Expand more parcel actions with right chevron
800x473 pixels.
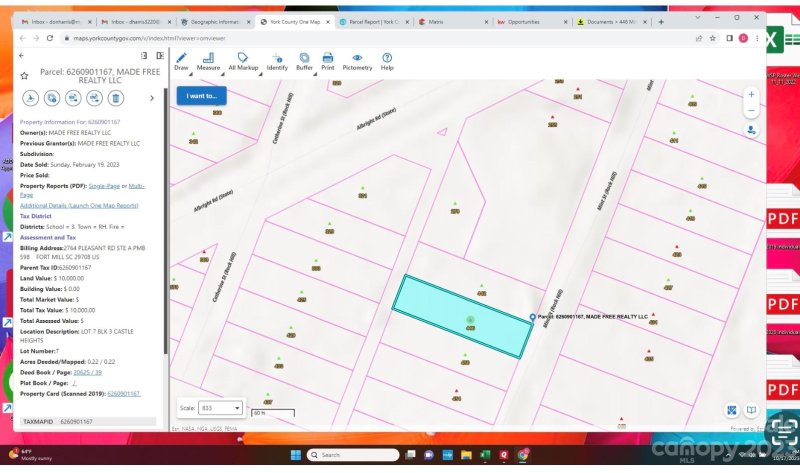[x=152, y=98]
